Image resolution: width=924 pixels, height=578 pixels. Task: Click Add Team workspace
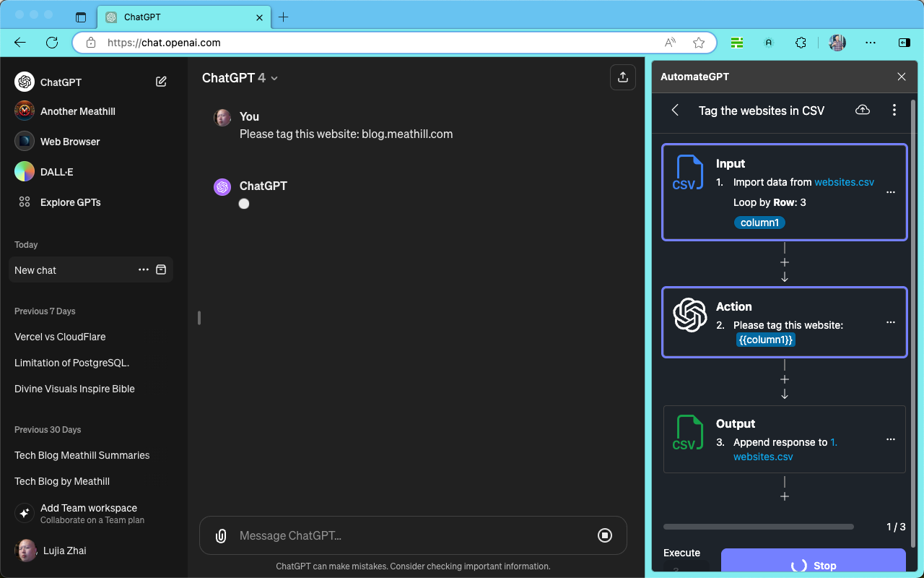[x=91, y=513]
